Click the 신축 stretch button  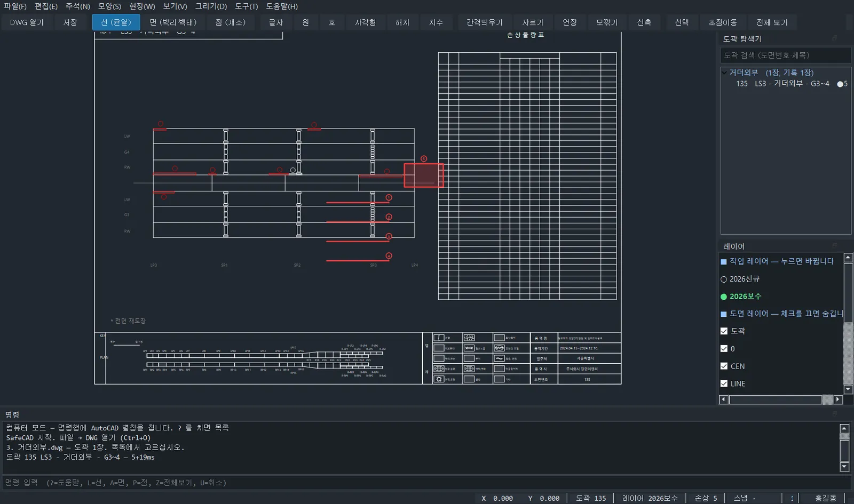[x=644, y=22]
